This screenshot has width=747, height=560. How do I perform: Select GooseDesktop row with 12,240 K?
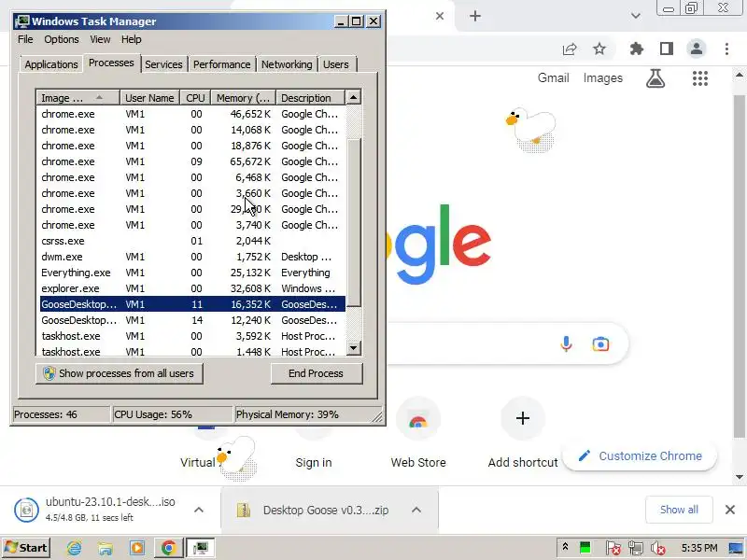[192, 320]
